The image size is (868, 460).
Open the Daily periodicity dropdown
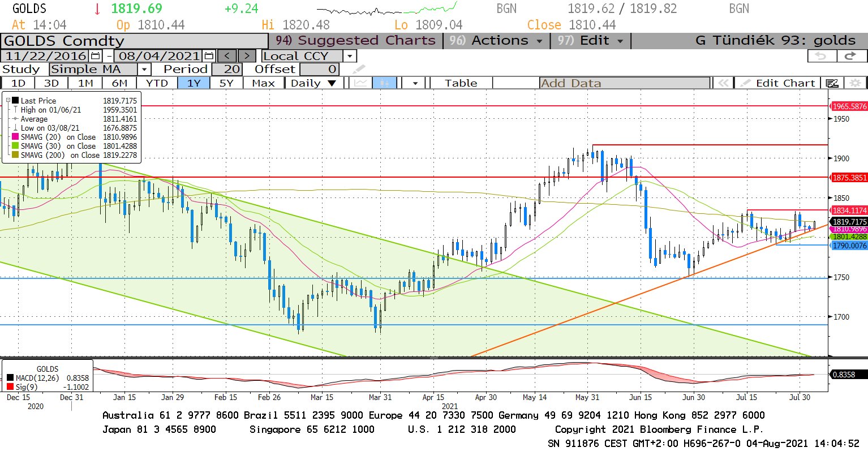coord(313,83)
